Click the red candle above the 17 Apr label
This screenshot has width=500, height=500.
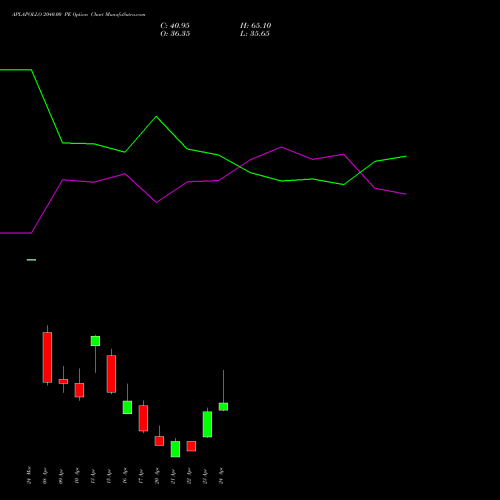[x=143, y=418]
